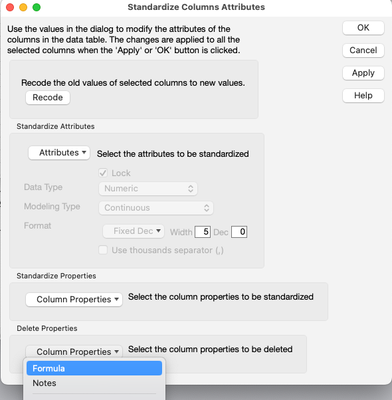Open the Data Type Numeric selector

click(148, 189)
